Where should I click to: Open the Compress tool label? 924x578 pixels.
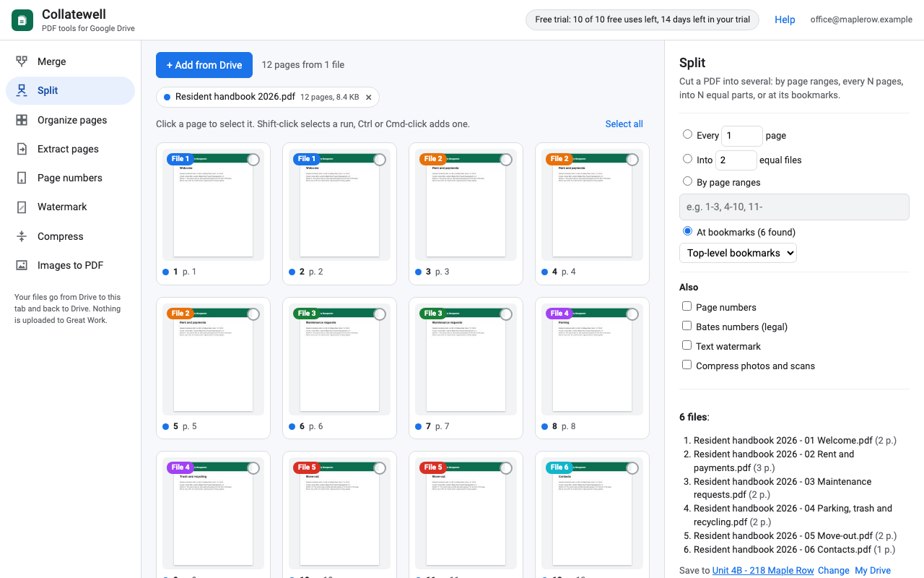click(61, 236)
